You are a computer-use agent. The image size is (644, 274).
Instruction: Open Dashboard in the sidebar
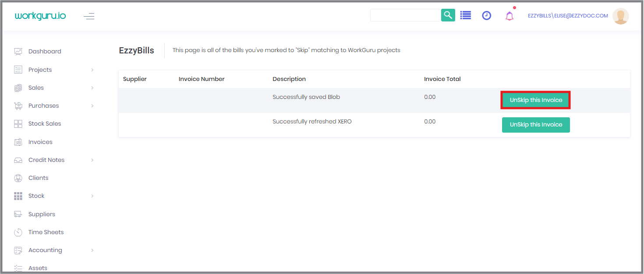[45, 52]
